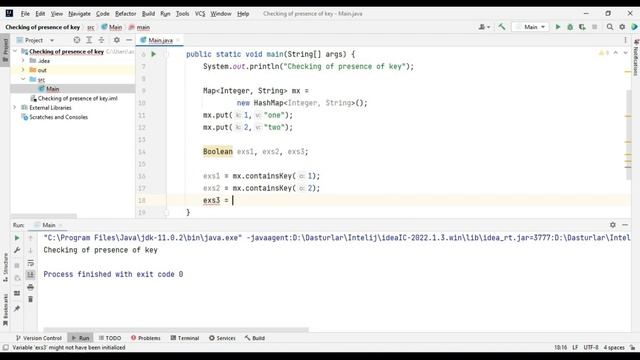Minimize the Run tool window

tap(625, 225)
